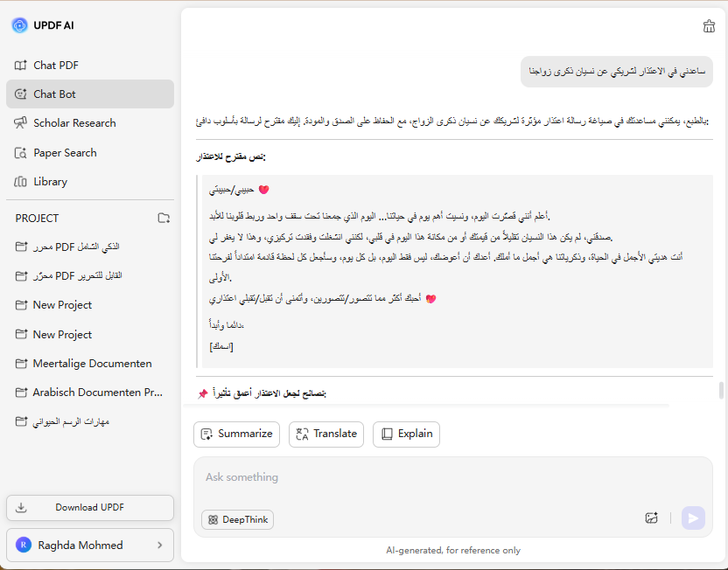Click the Chat Bot face icon
The image size is (728, 570).
(20, 94)
